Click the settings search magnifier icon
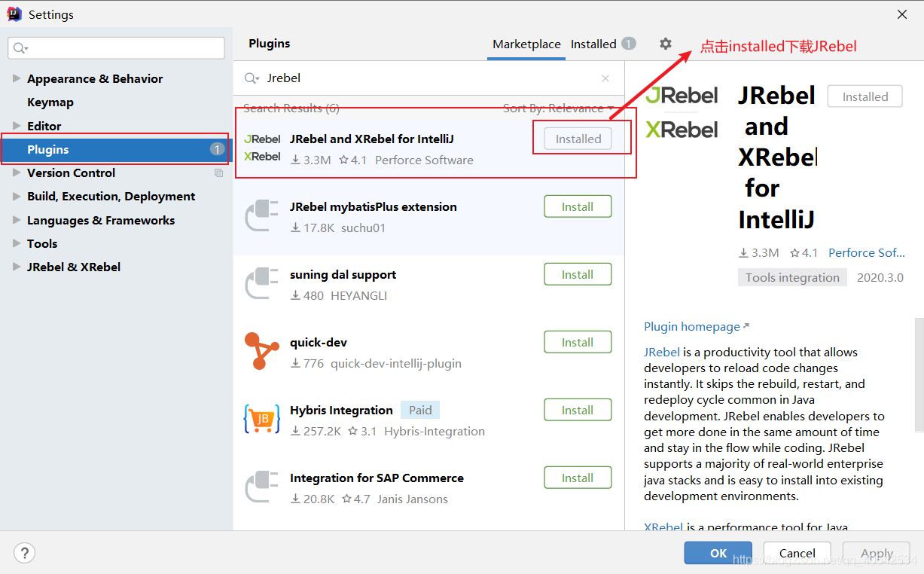 [20, 48]
